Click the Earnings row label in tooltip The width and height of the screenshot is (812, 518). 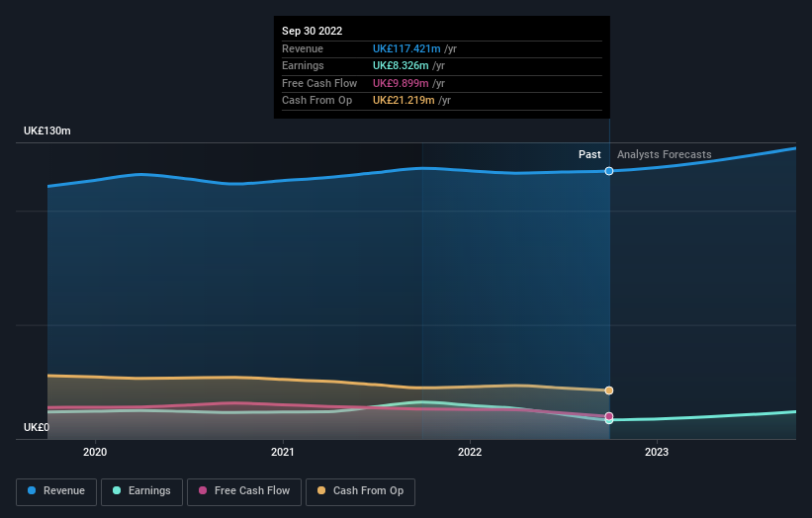coord(303,65)
